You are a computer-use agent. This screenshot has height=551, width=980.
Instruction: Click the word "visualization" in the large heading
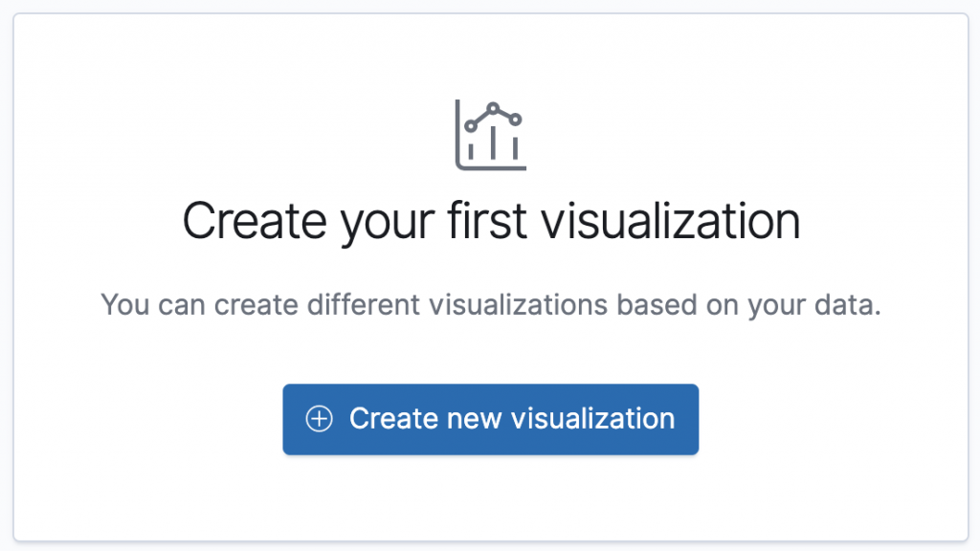[670, 221]
